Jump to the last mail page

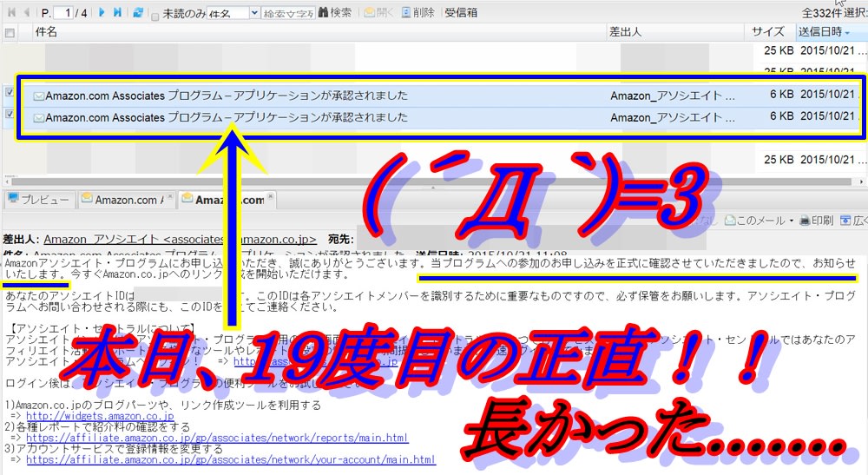click(117, 12)
